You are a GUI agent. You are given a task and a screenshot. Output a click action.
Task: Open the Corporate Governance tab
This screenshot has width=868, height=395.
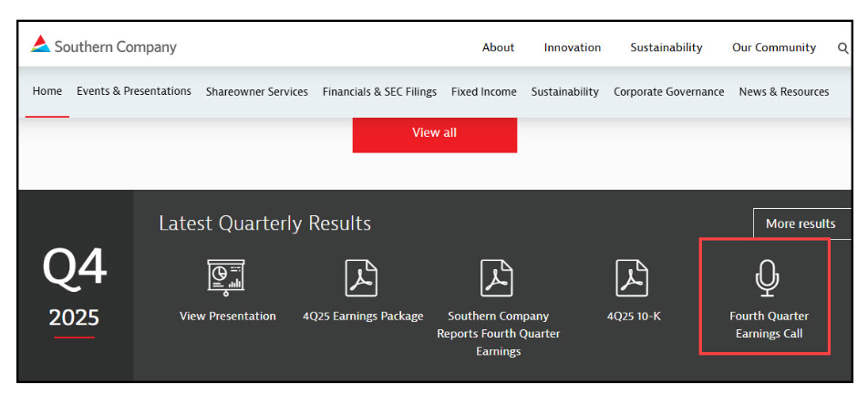coord(668,92)
